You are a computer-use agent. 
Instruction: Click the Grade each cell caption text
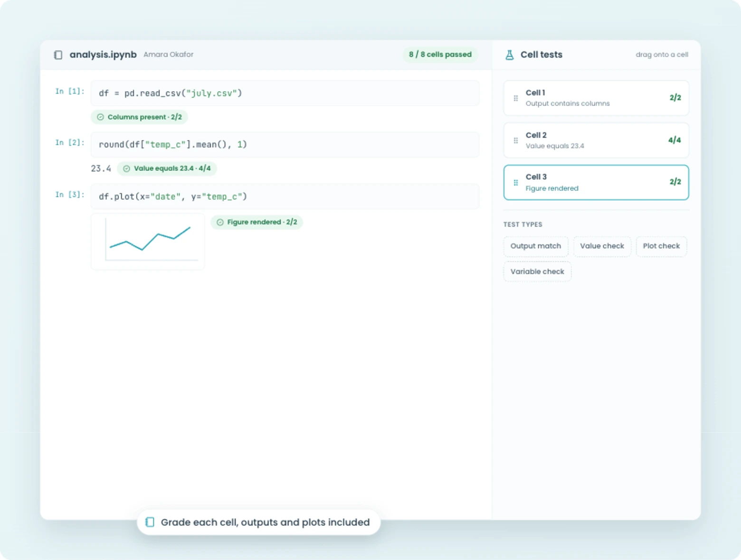click(x=265, y=522)
